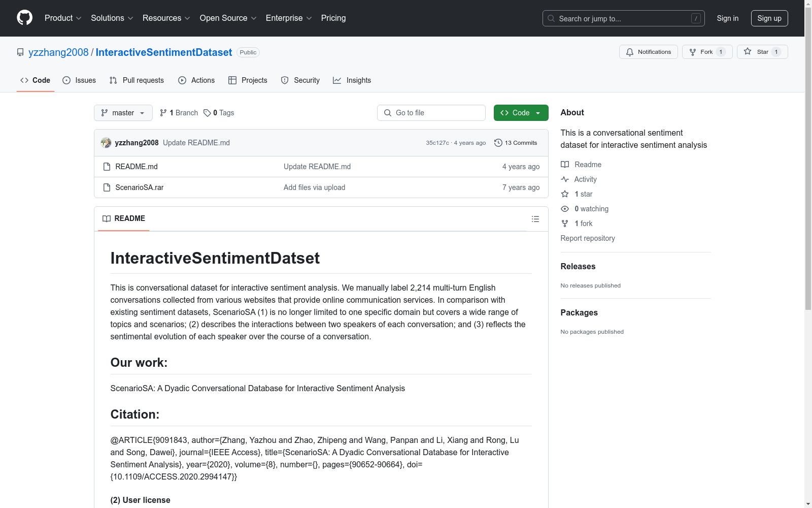Click Report repository link
The image size is (812, 508).
point(588,238)
